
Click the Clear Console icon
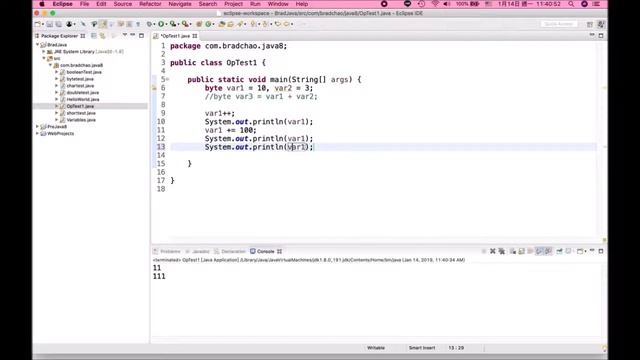click(x=513, y=251)
